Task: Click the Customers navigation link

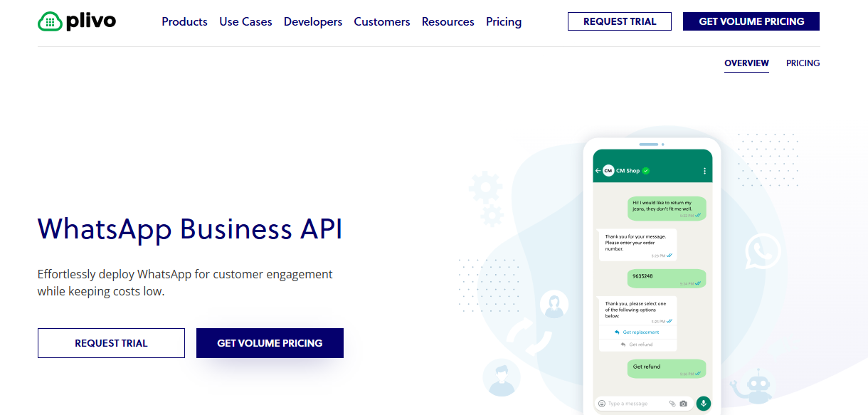Action: tap(382, 21)
